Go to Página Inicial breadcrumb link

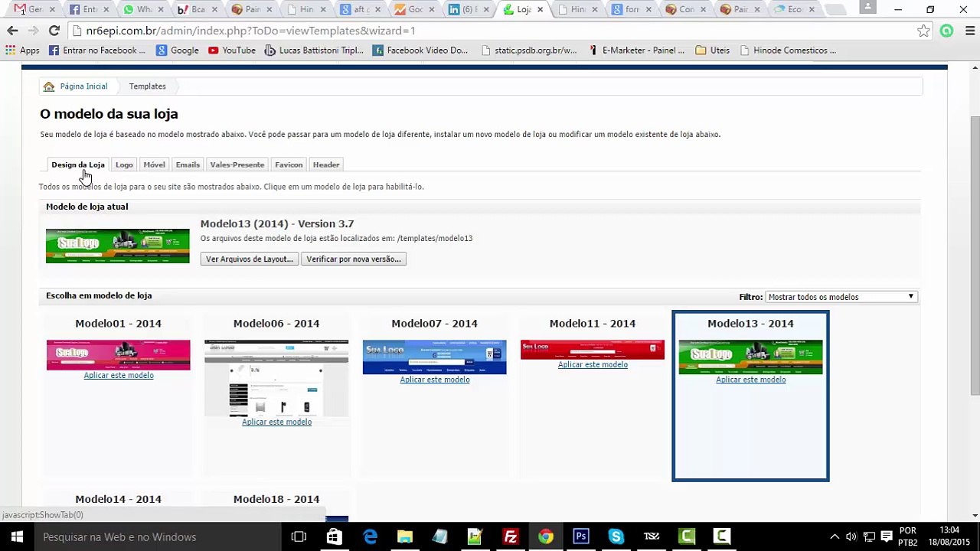pyautogui.click(x=83, y=86)
